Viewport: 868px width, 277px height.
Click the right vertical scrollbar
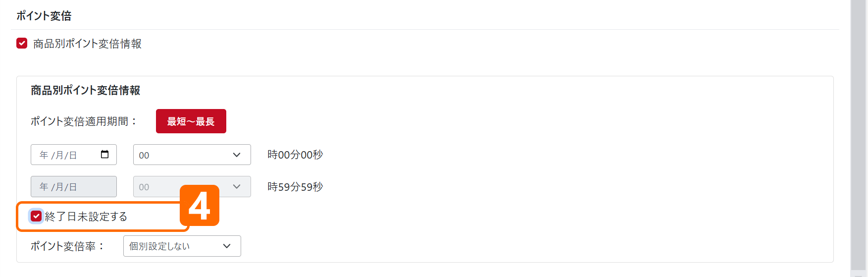click(x=858, y=134)
